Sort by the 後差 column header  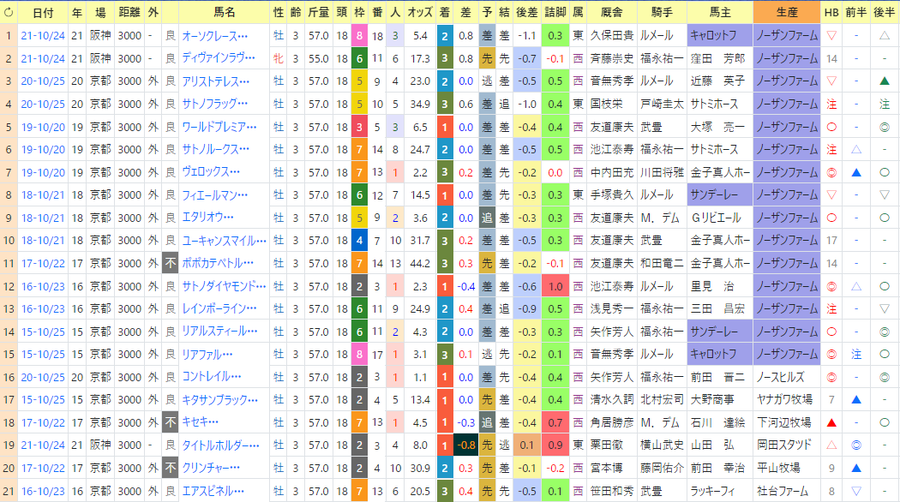coord(526,12)
